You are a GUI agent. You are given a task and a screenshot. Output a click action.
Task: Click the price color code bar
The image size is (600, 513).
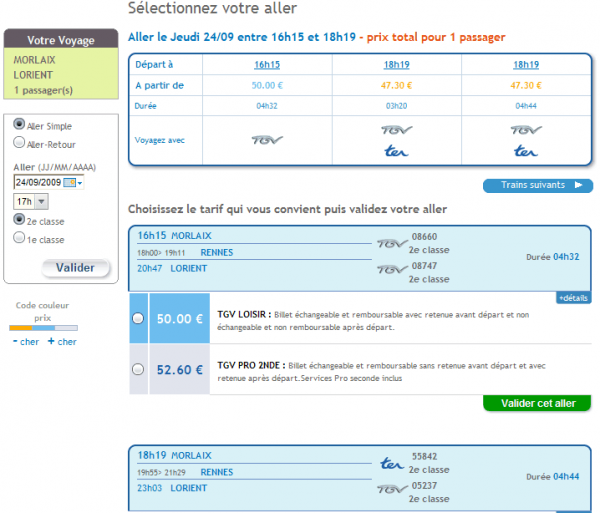42,328
